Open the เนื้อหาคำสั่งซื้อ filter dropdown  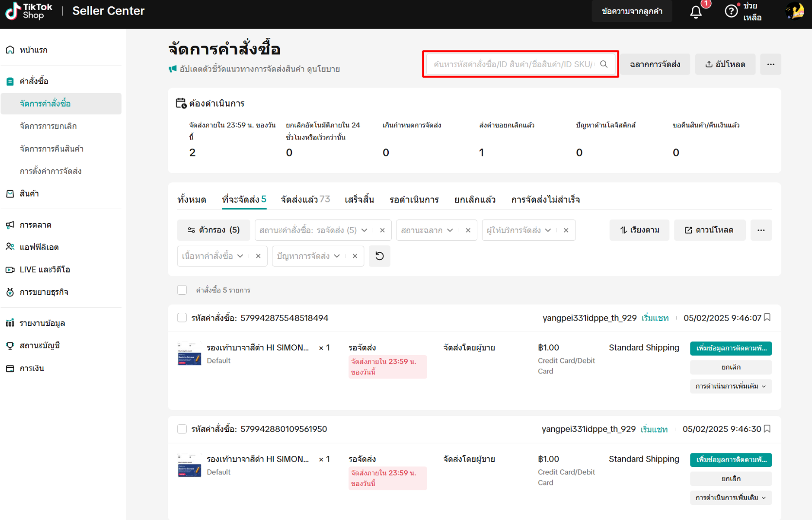pyautogui.click(x=213, y=256)
